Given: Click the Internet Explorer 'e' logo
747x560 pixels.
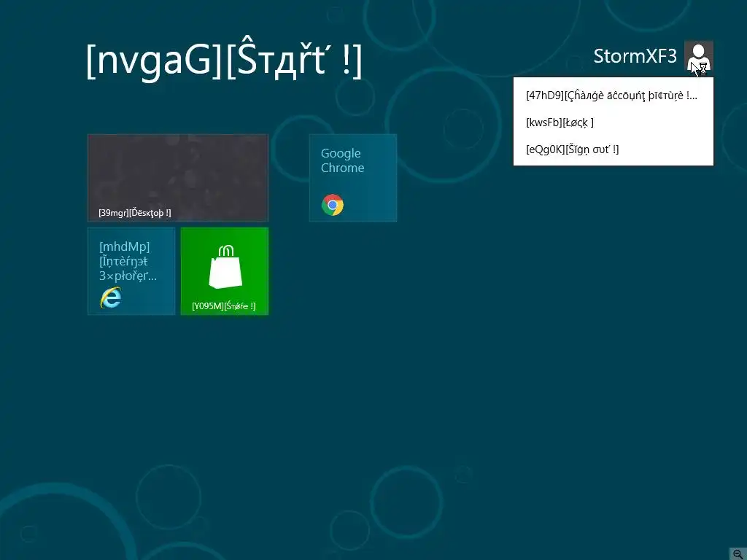Looking at the screenshot, I should [111, 297].
